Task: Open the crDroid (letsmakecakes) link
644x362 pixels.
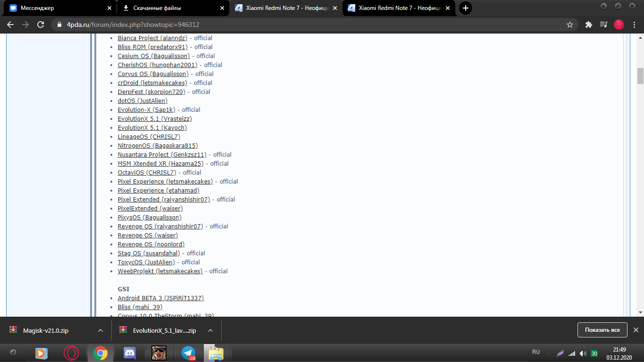Action: pos(152,83)
